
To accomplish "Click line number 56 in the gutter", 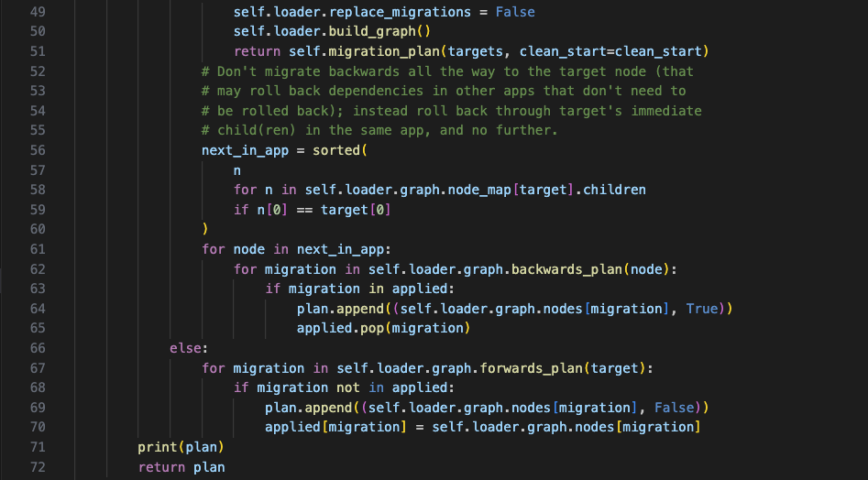I will tap(38, 150).
